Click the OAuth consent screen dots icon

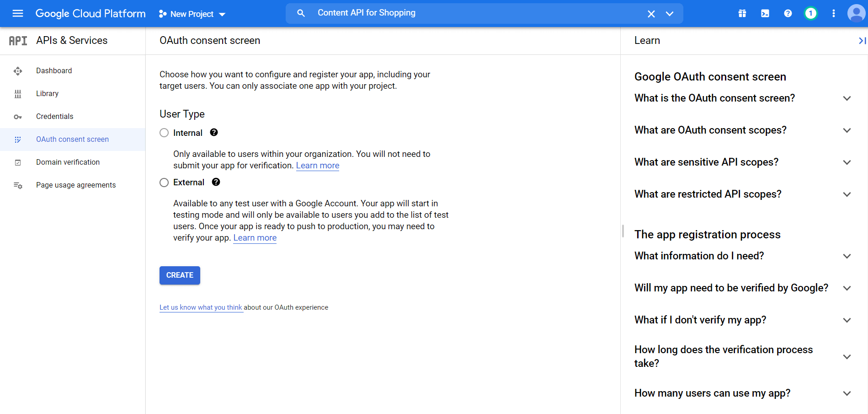coord(18,140)
